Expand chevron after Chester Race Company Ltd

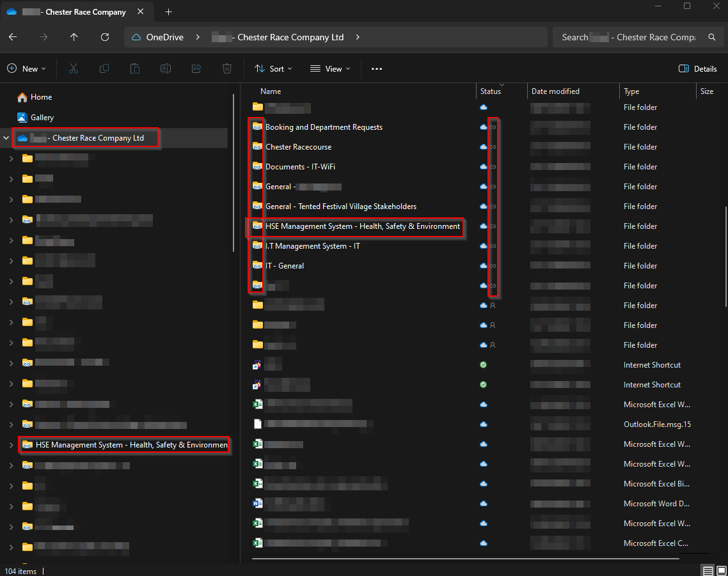click(358, 37)
